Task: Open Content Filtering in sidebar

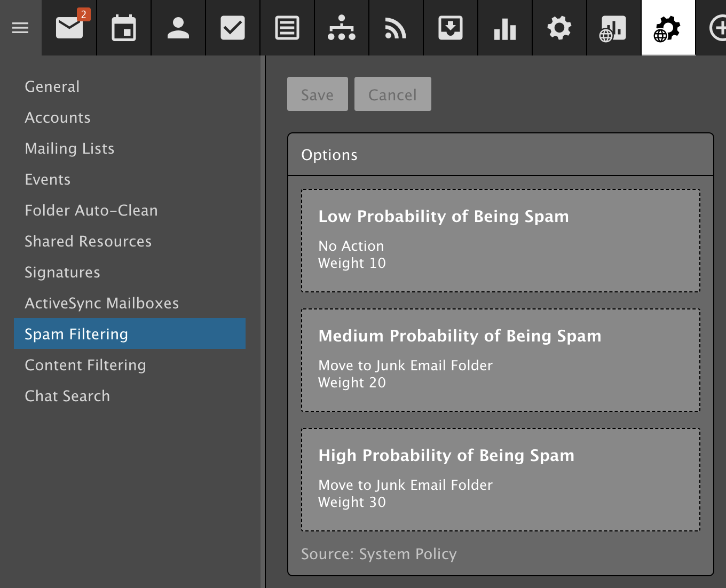Action: click(x=85, y=365)
